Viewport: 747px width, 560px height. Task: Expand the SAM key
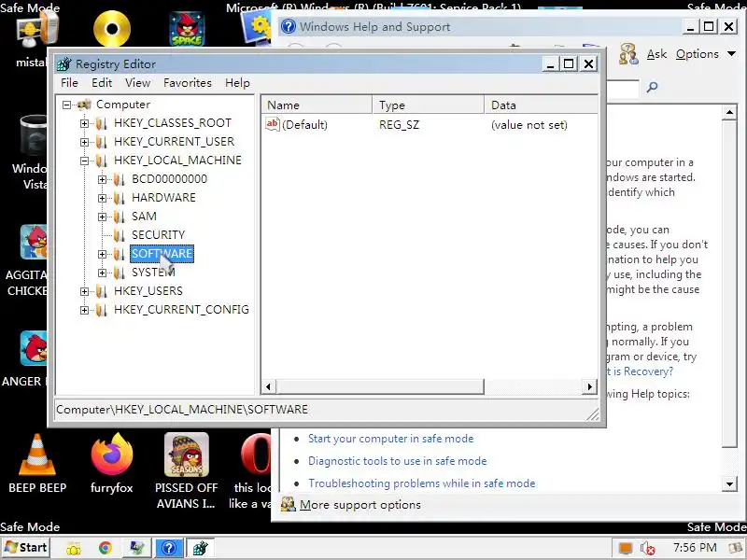point(102,217)
